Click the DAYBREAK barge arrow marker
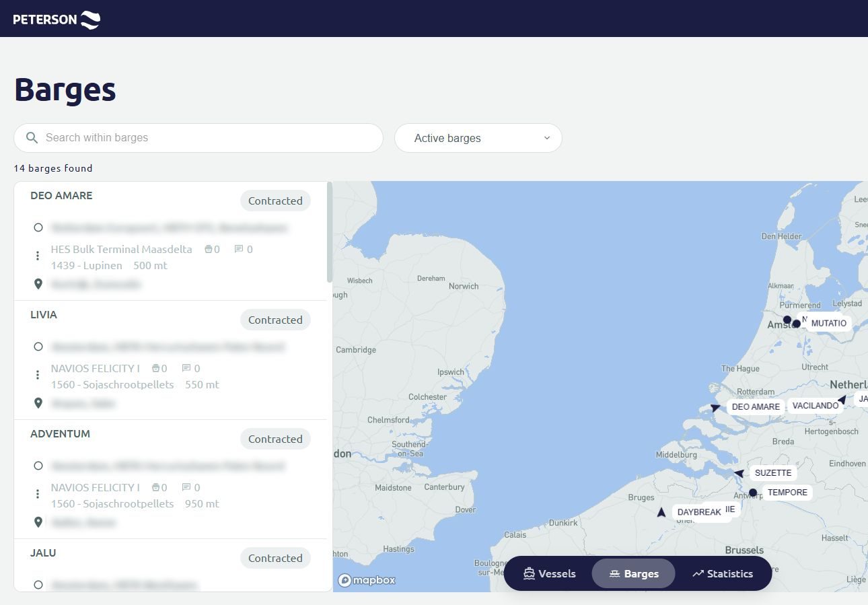Screen dimensions: 868x605 click(661, 513)
